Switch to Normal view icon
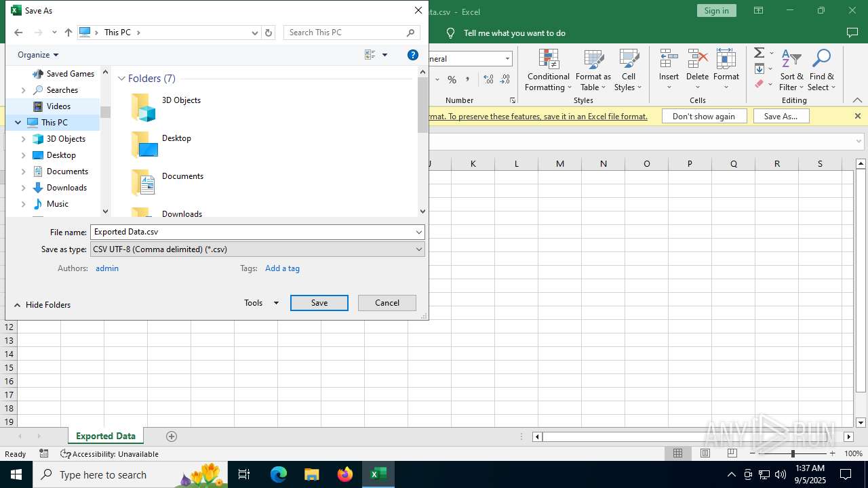This screenshot has height=488, width=868. click(677, 453)
